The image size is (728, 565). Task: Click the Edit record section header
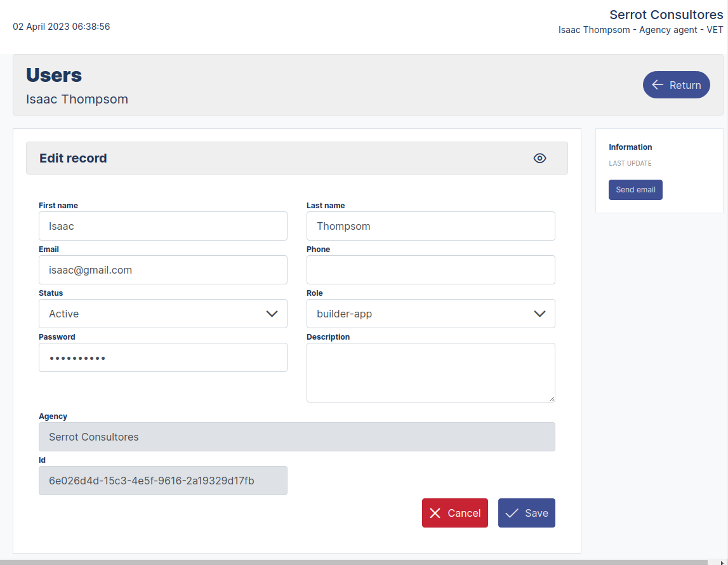pos(73,158)
